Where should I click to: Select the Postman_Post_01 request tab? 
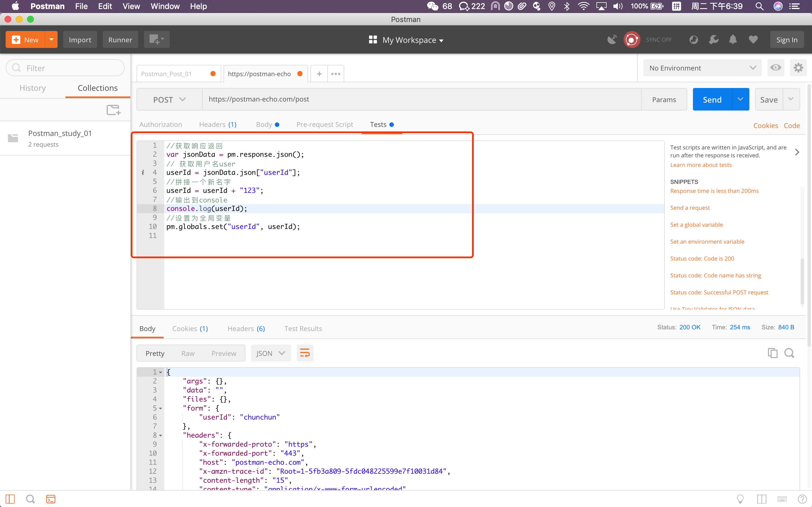(178, 74)
